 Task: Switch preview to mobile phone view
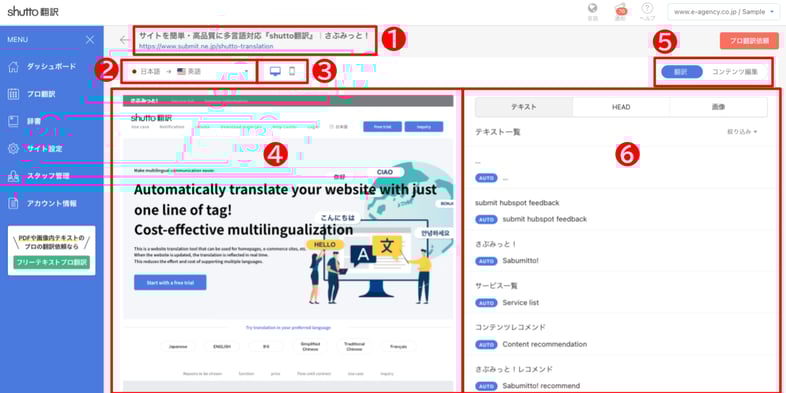tap(292, 71)
